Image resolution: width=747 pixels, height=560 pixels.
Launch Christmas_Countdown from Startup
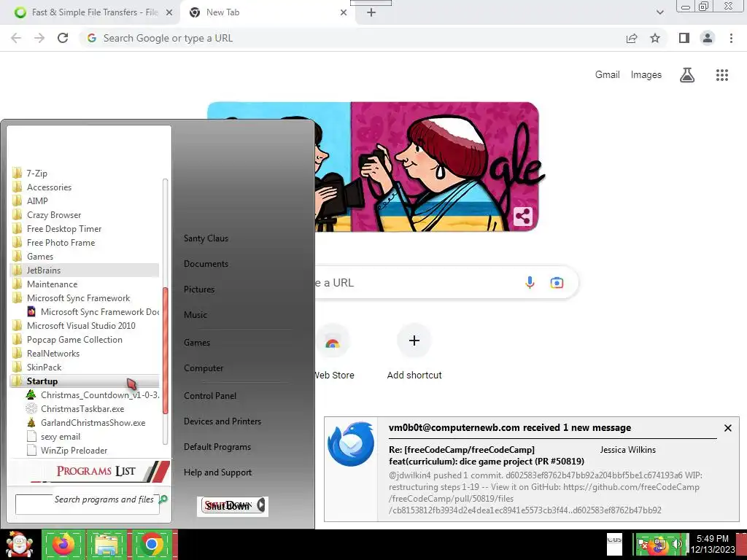[93, 394]
